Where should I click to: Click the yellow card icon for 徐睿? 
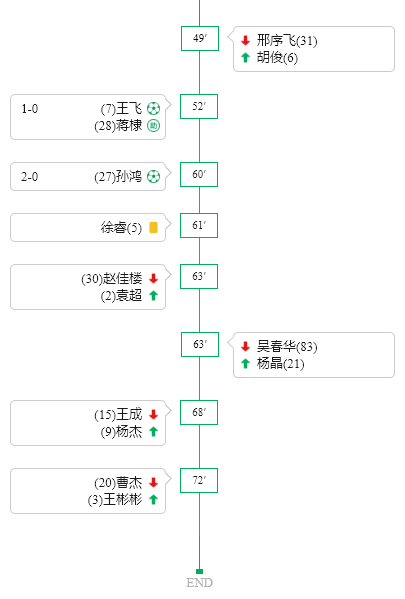pyautogui.click(x=154, y=227)
